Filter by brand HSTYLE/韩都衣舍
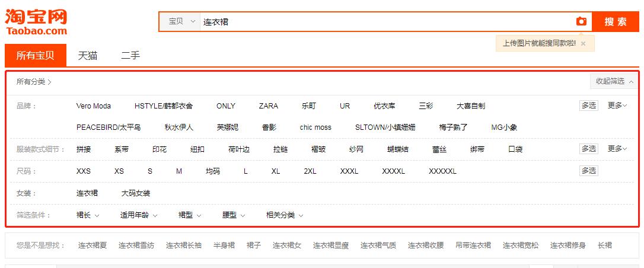The image size is (644, 268). (164, 106)
